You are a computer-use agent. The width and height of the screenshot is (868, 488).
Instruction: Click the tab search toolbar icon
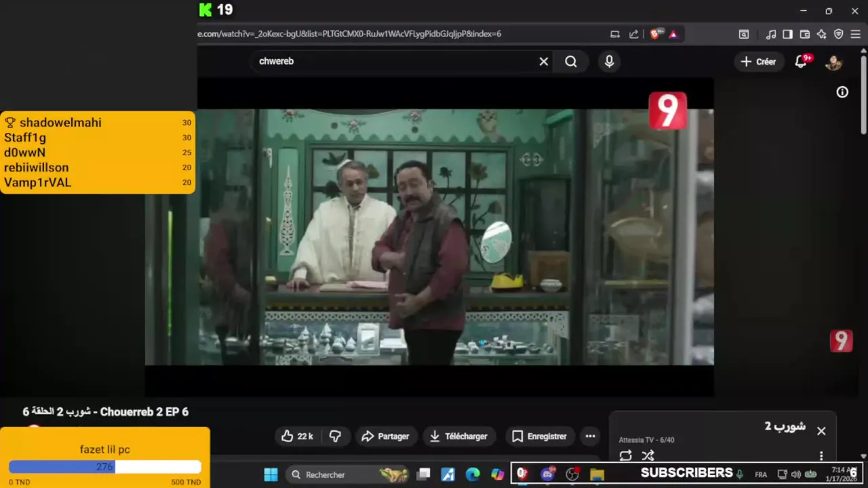tap(744, 34)
